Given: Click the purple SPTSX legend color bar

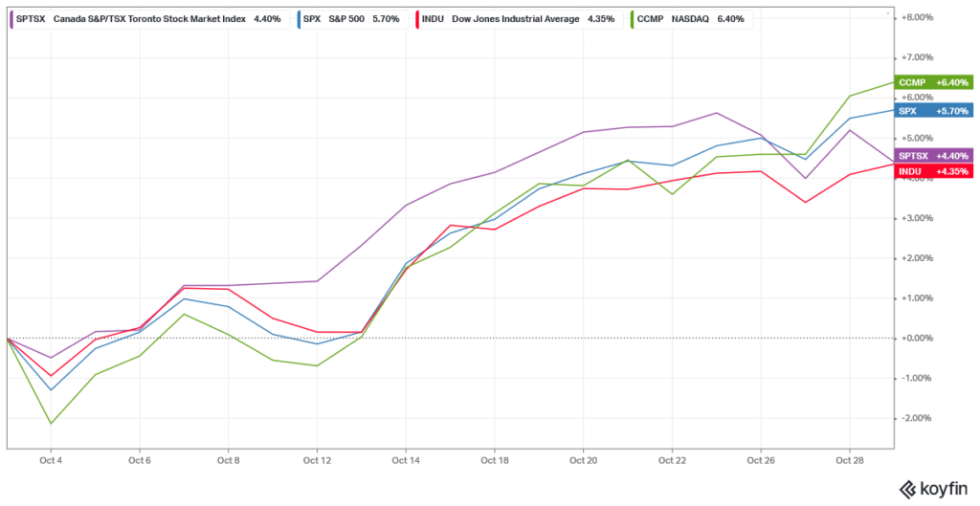Looking at the screenshot, I should (x=11, y=17).
